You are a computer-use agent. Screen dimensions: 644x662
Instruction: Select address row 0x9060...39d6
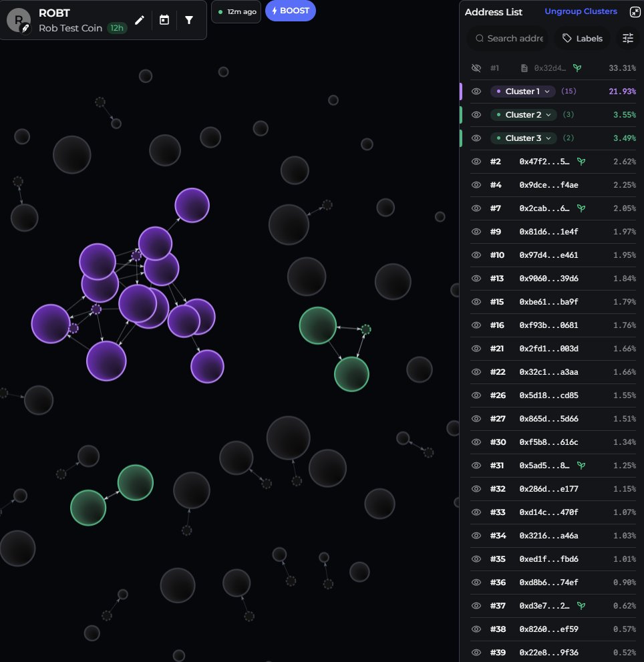552,278
